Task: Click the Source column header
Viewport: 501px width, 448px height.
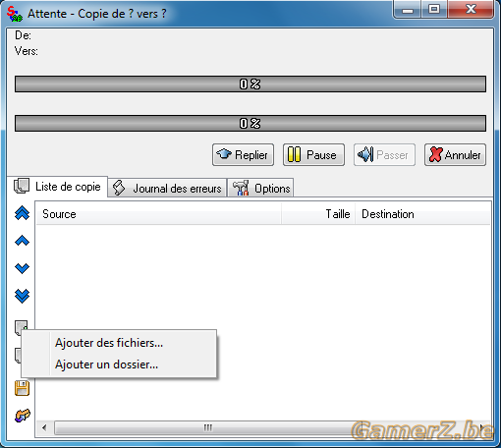Action: 158,214
